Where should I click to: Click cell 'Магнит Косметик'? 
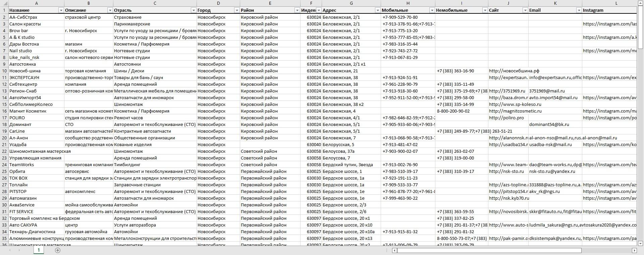36,111
